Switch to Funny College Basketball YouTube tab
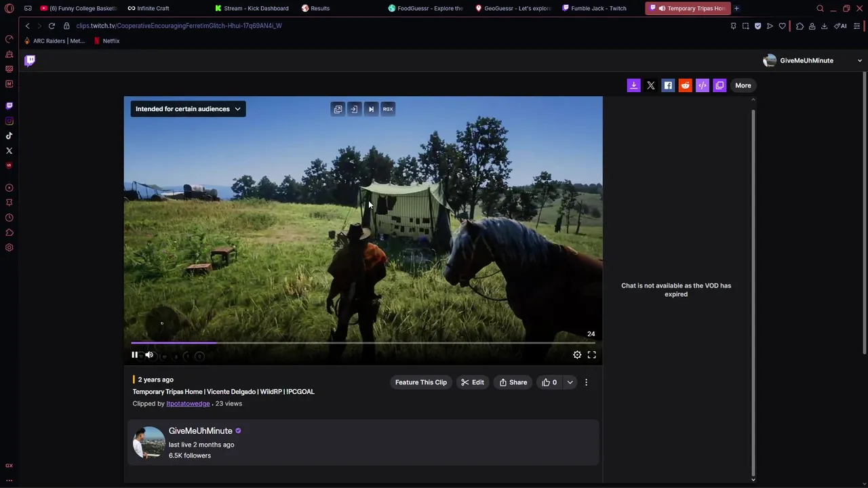Viewport: 868px width, 488px height. pos(78,8)
